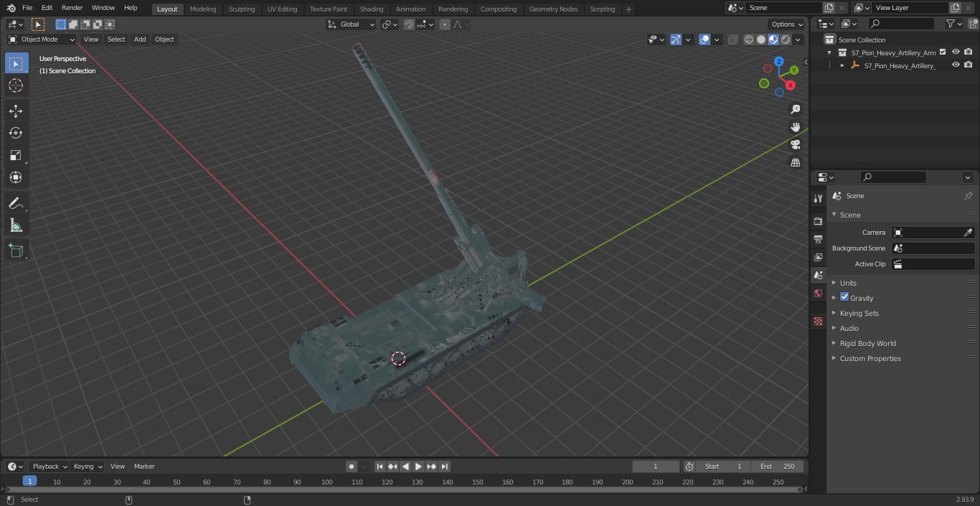The width and height of the screenshot is (980, 506).
Task: Jump to the end frame
Action: 445,467
